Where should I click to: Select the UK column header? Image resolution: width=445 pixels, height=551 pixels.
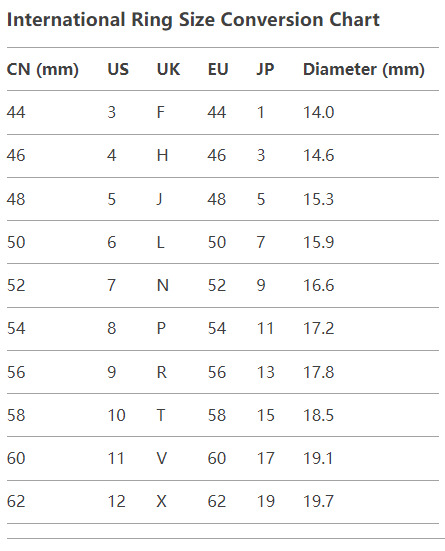pyautogui.click(x=168, y=69)
